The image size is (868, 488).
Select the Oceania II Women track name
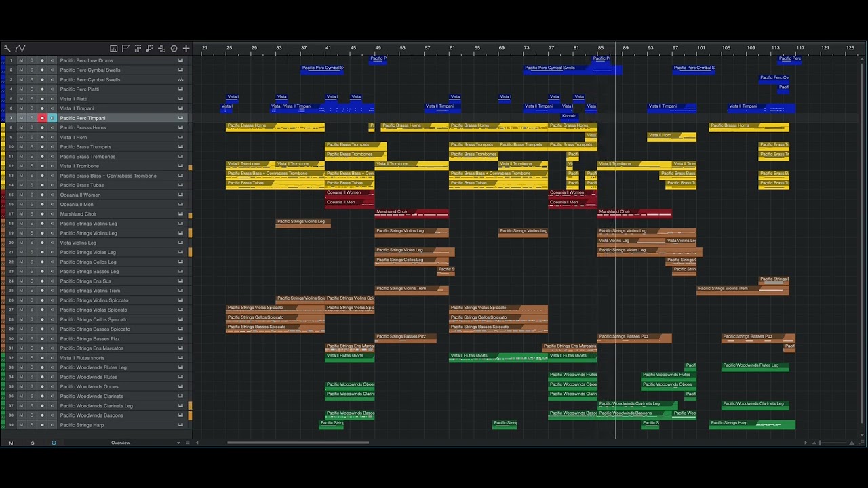(x=80, y=195)
